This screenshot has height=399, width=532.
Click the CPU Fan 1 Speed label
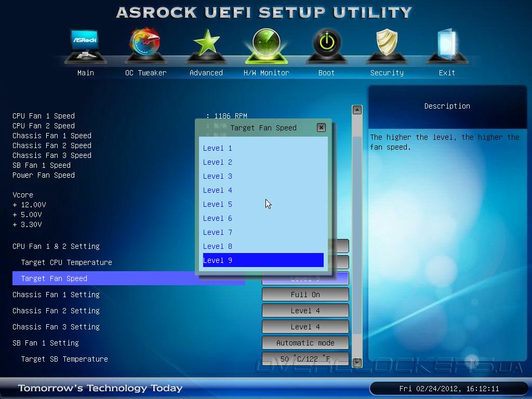click(44, 116)
